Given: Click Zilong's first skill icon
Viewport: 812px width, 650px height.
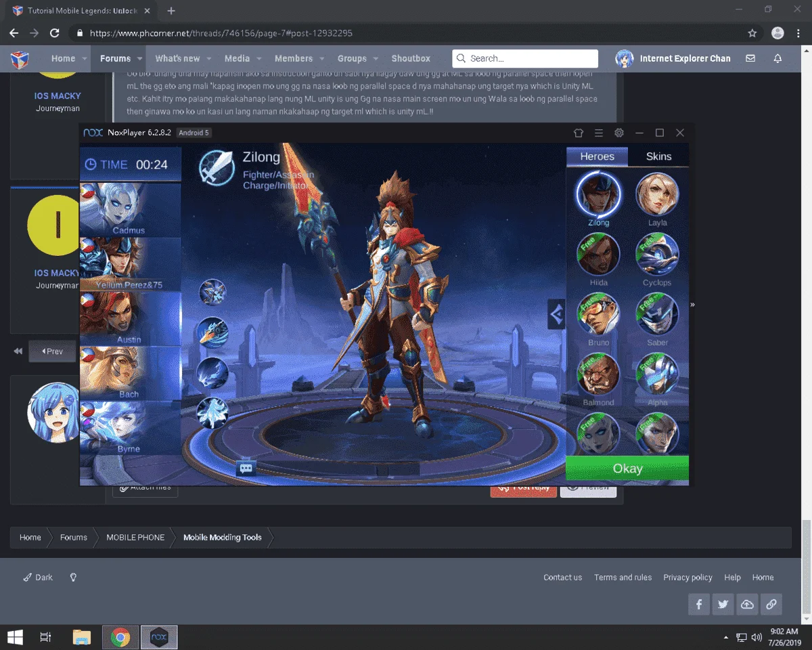Looking at the screenshot, I should click(x=212, y=292).
